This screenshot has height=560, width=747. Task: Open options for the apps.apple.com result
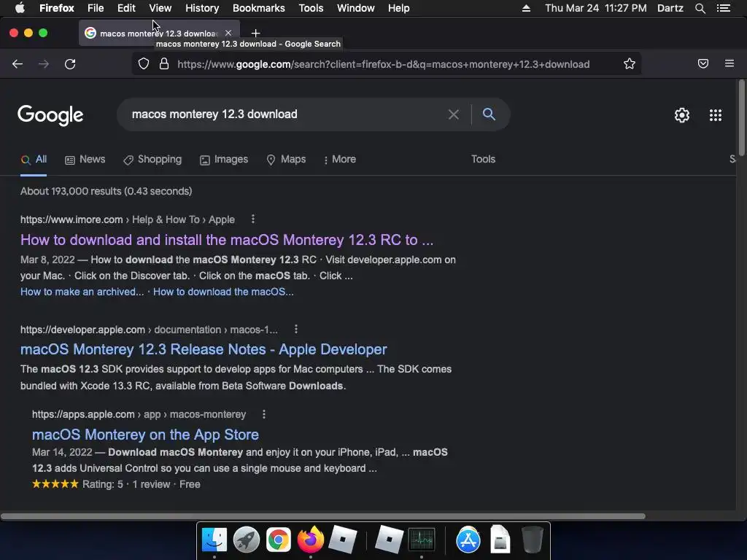pyautogui.click(x=264, y=414)
